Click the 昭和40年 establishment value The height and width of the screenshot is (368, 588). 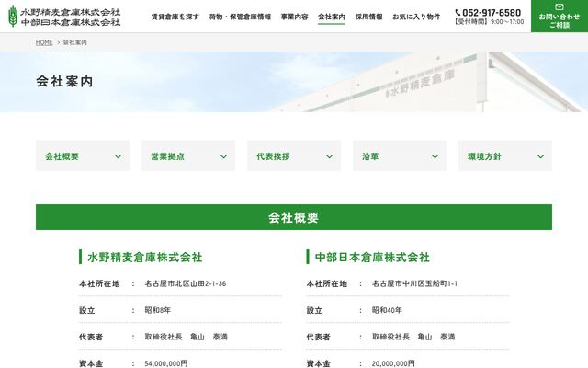tap(387, 310)
